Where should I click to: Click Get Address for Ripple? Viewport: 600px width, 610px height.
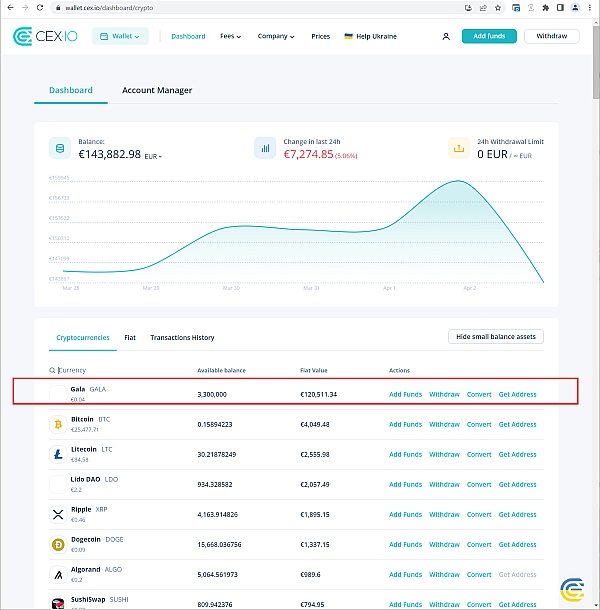point(518,514)
